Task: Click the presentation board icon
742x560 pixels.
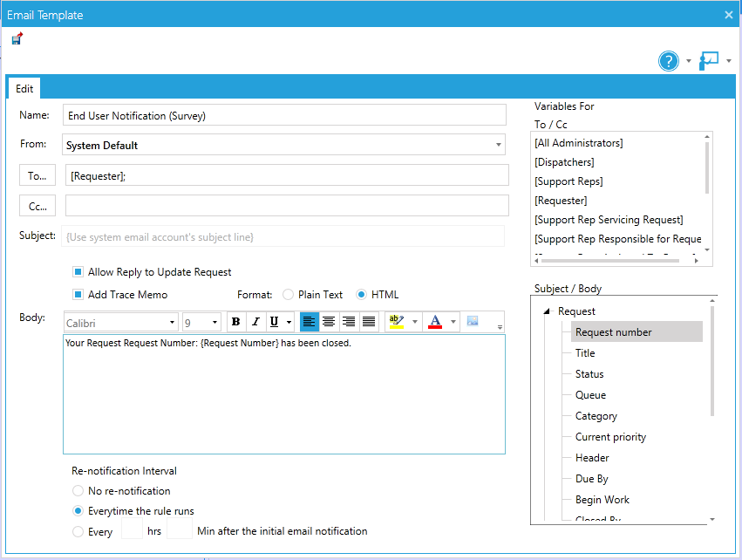Action: (x=708, y=61)
